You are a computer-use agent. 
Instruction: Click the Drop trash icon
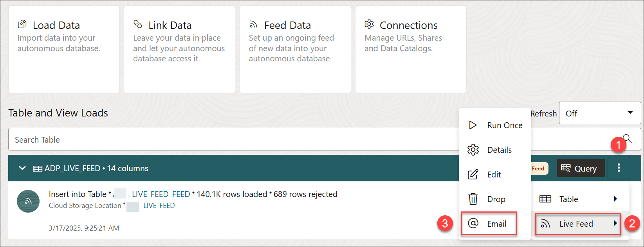tap(473, 199)
